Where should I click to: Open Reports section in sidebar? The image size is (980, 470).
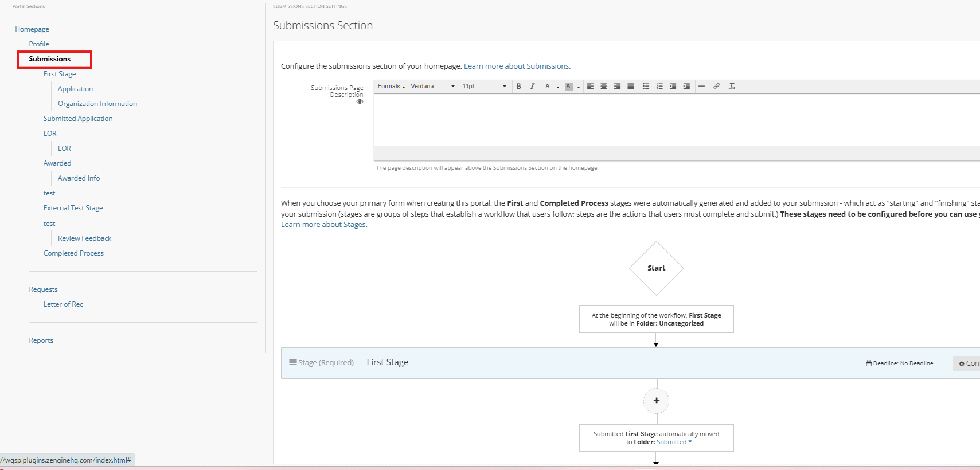pyautogui.click(x=41, y=340)
